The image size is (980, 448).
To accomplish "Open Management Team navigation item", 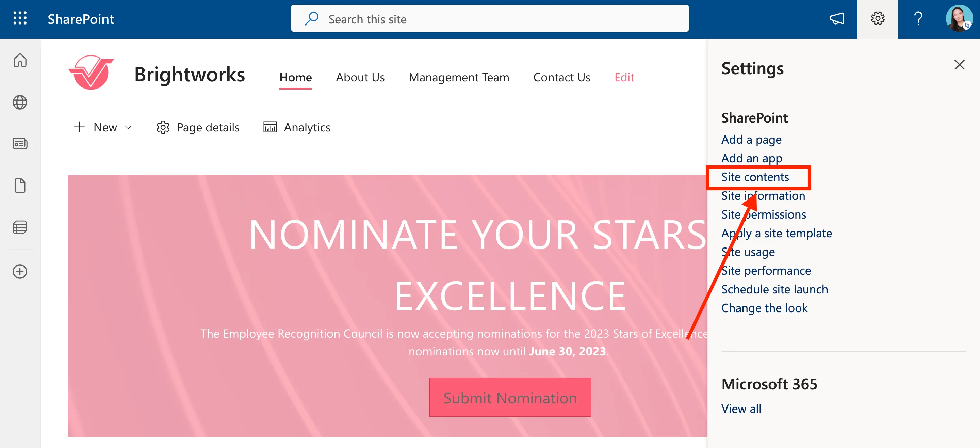I will pos(459,77).
